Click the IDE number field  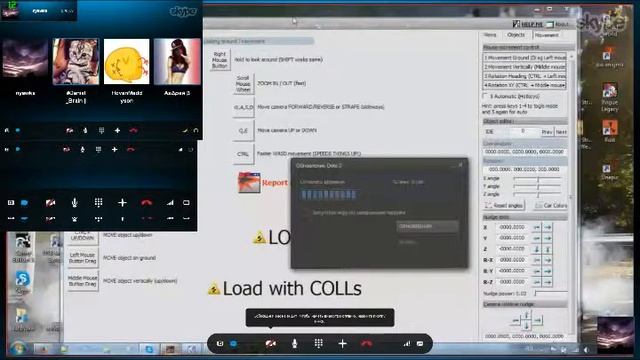522,131
